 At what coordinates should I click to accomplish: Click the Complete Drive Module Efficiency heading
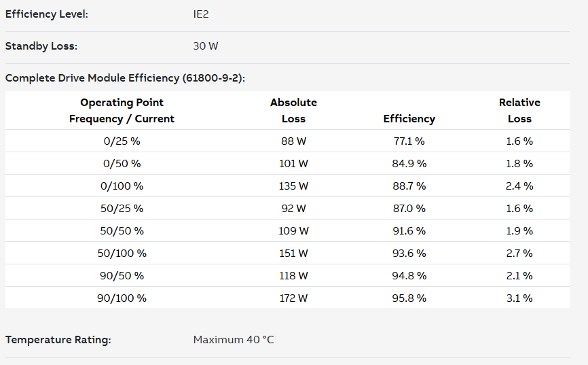(x=125, y=78)
